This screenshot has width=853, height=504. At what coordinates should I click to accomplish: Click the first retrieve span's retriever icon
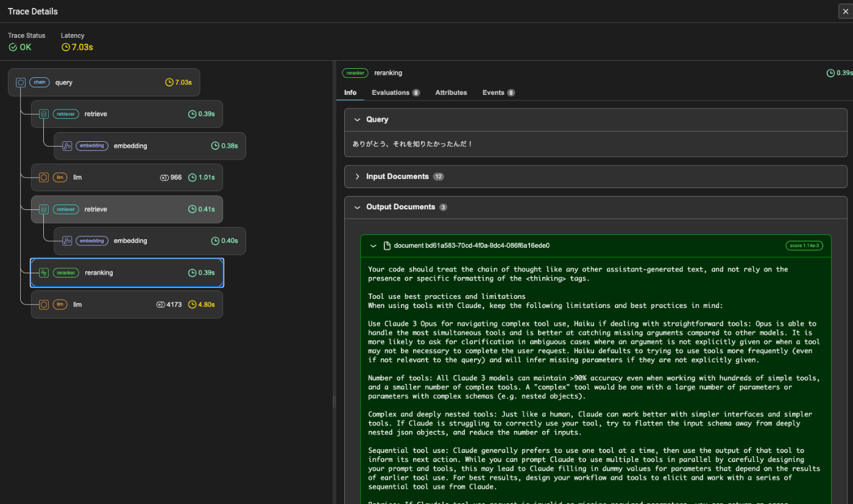(43, 114)
